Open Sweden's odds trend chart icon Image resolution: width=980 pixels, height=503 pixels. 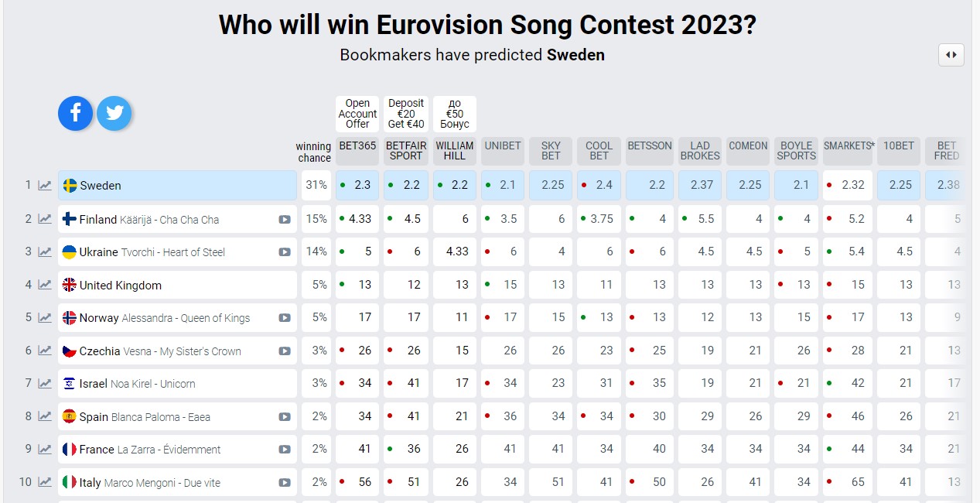pos(46,186)
